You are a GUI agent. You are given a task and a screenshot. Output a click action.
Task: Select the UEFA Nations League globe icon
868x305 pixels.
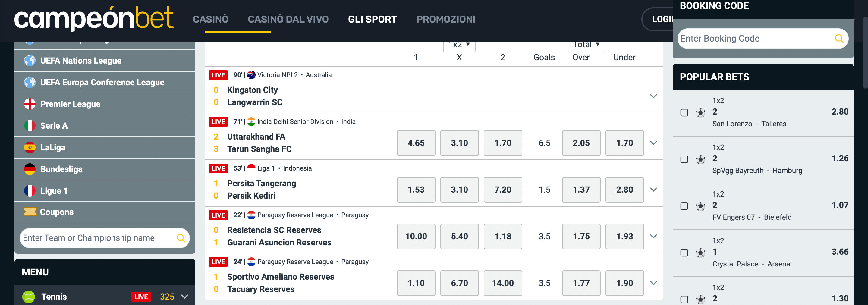30,61
